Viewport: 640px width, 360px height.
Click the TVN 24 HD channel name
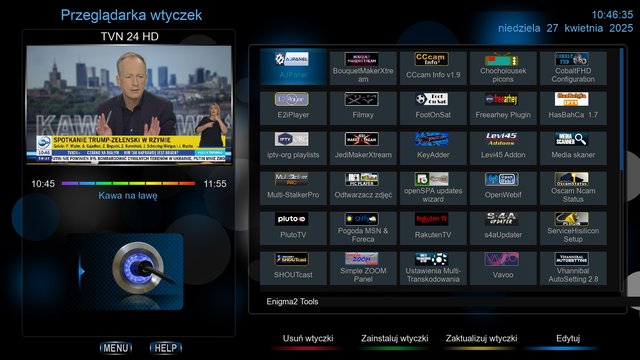(130, 37)
